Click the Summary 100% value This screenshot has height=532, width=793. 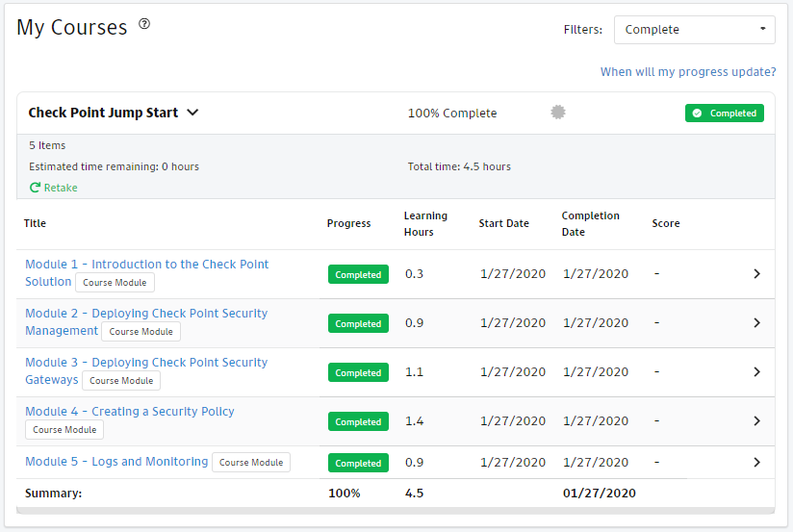[x=345, y=494]
